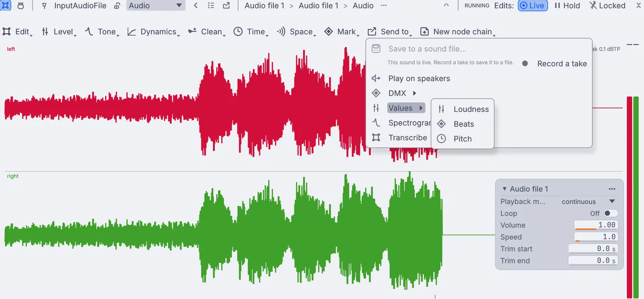Click the unlocked padlock icon

coord(117,6)
